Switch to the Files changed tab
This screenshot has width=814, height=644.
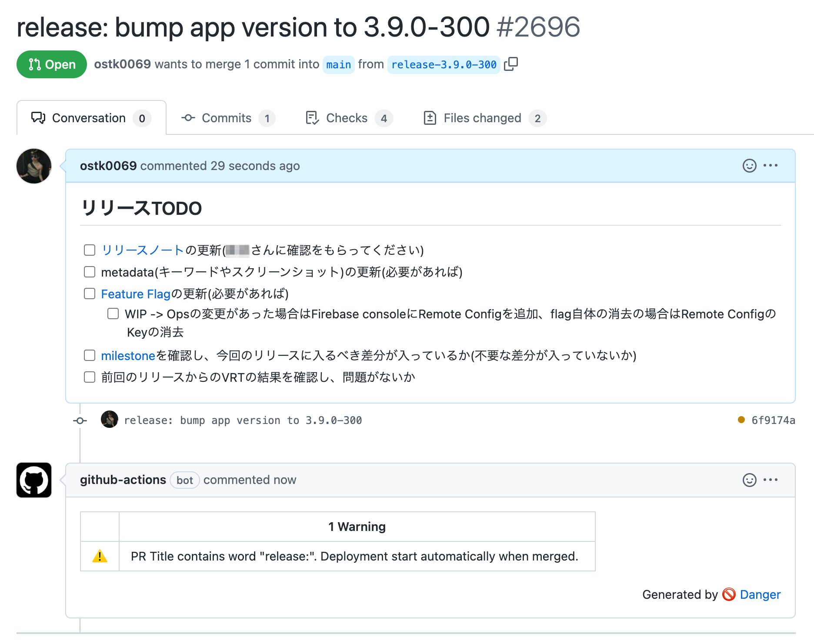(483, 118)
